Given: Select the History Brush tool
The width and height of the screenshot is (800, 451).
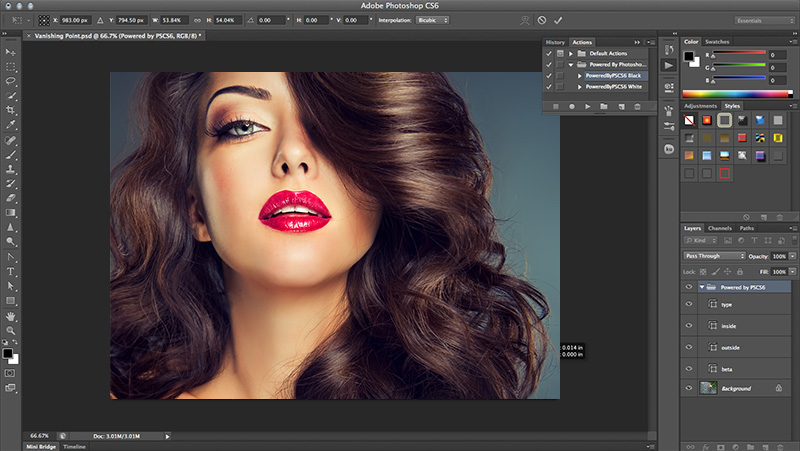Looking at the screenshot, I should (10, 184).
